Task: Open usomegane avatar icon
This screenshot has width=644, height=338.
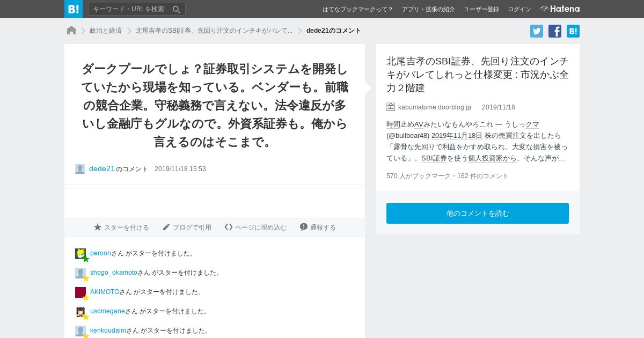Action: 80,312
